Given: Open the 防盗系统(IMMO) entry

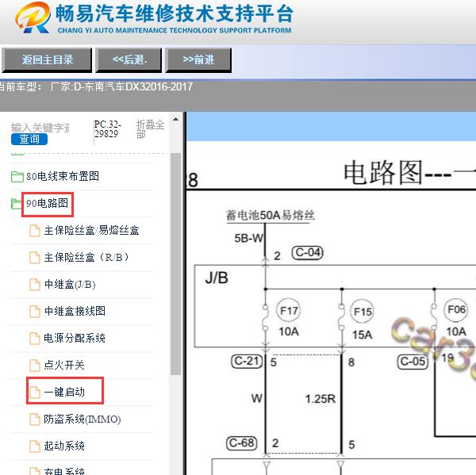Looking at the screenshot, I should coord(83,419).
